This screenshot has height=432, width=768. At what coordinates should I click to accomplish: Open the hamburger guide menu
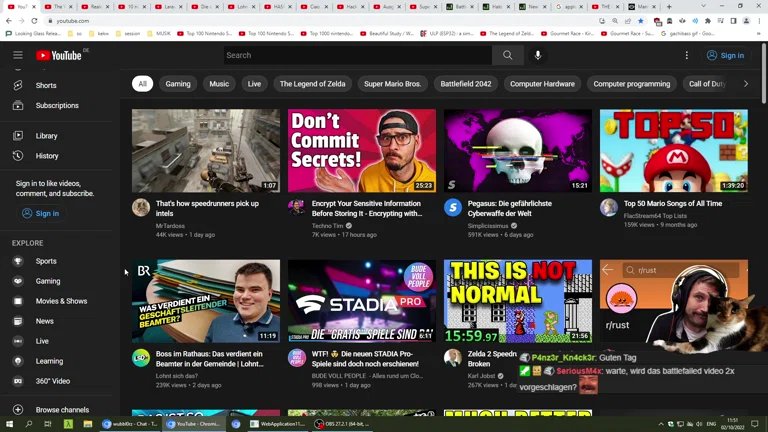coord(18,55)
